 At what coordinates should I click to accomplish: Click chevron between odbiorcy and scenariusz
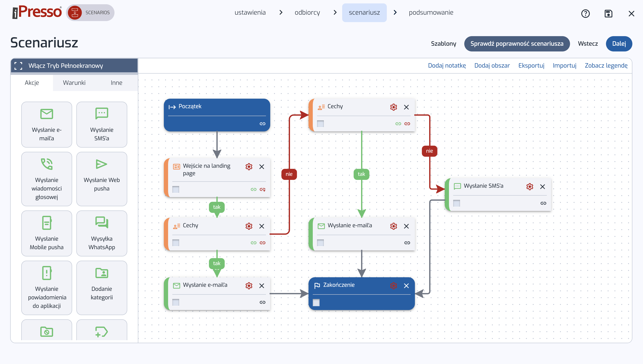coord(335,13)
